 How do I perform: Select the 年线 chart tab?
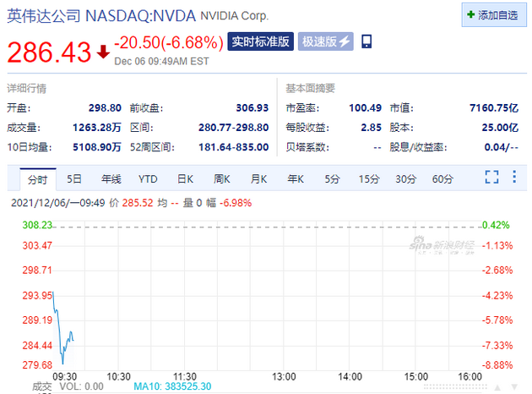click(111, 178)
